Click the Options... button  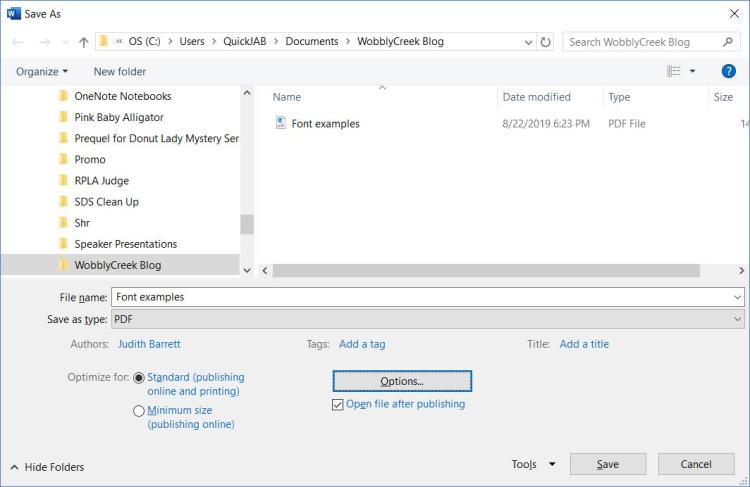coord(401,381)
